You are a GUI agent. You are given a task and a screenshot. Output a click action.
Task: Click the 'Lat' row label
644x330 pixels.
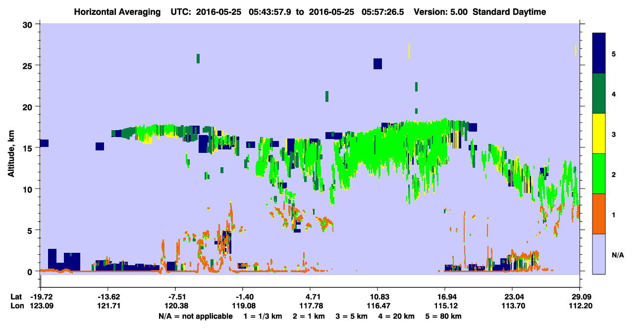coord(16,297)
